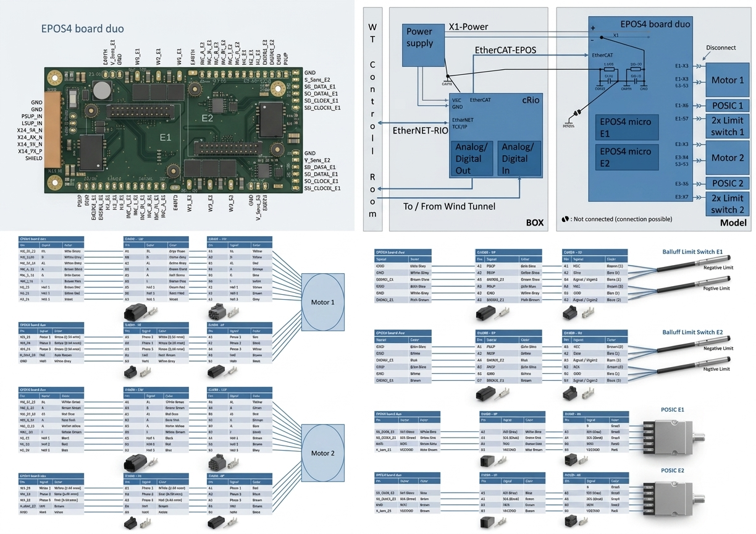Click the Motor 2 box in block diagram
This screenshot has height=534, width=756.
click(728, 158)
